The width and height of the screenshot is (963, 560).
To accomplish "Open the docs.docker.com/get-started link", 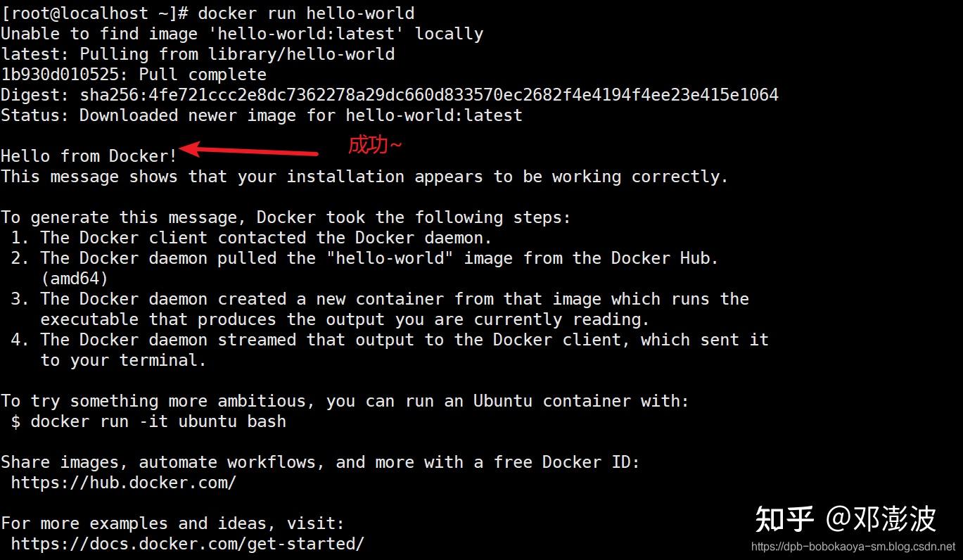I will click(x=188, y=544).
